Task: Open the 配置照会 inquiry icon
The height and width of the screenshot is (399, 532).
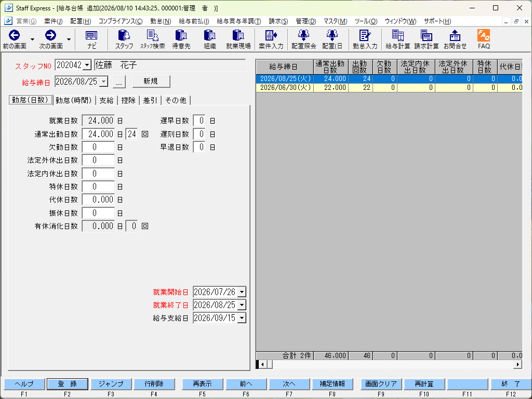Action: [303, 39]
